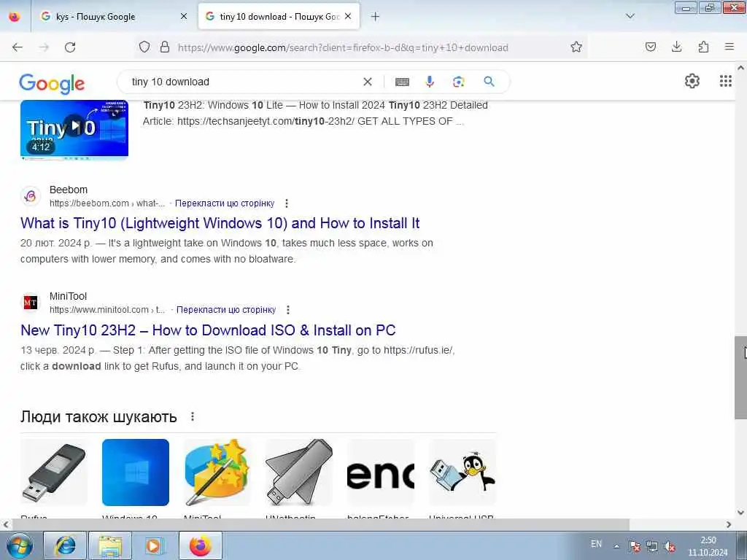Viewport: 747px width, 560px height.
Task: Open the UNetbootin suggestion image
Action: [298, 472]
